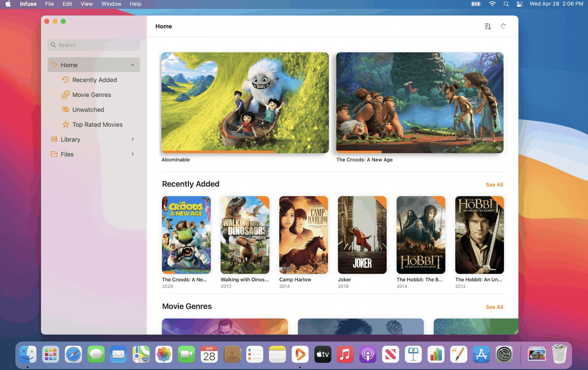The height and width of the screenshot is (370, 588).
Task: Open the Window menu
Action: (x=111, y=4)
